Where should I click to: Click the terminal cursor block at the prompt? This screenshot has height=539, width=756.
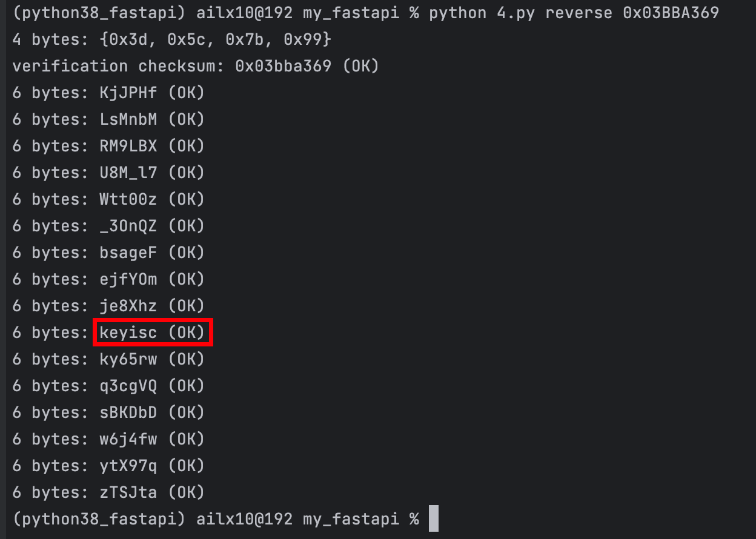433,519
